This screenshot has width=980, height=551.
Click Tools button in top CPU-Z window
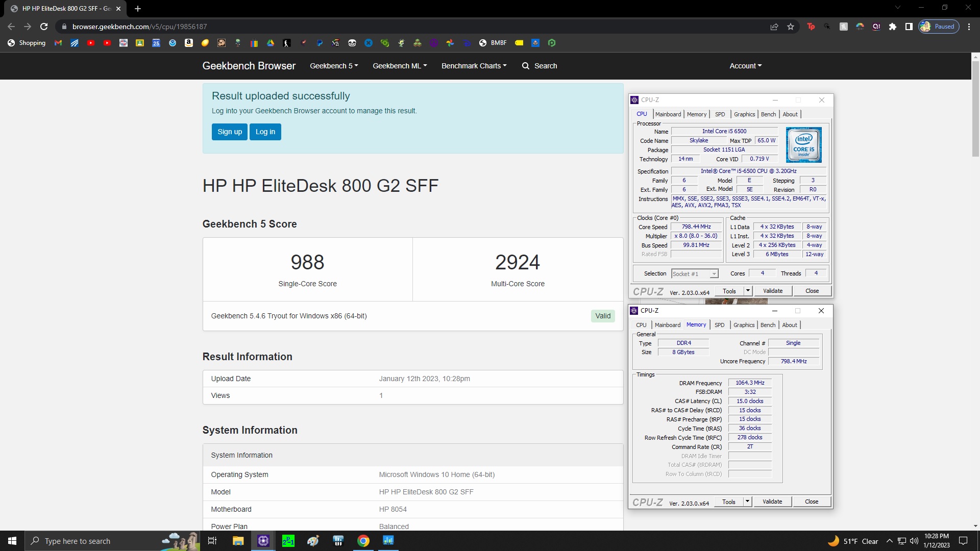(x=729, y=291)
